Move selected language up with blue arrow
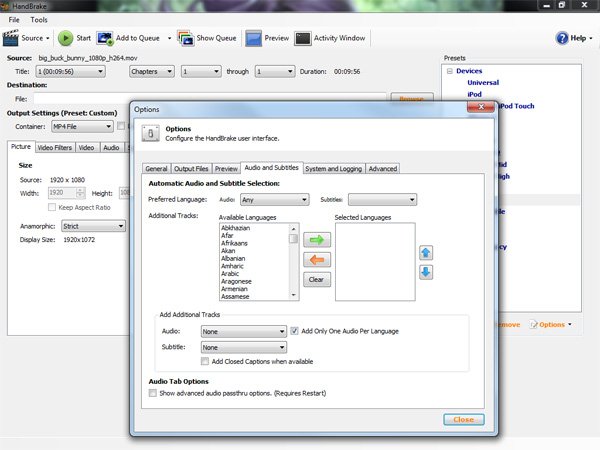This screenshot has width=600, height=450. click(x=425, y=254)
